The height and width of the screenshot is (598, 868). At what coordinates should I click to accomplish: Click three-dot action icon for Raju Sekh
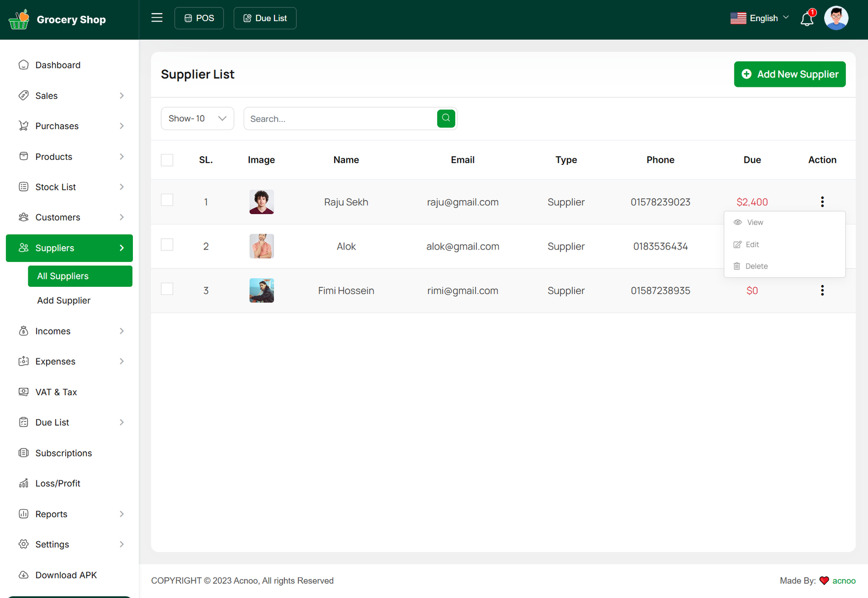[822, 202]
